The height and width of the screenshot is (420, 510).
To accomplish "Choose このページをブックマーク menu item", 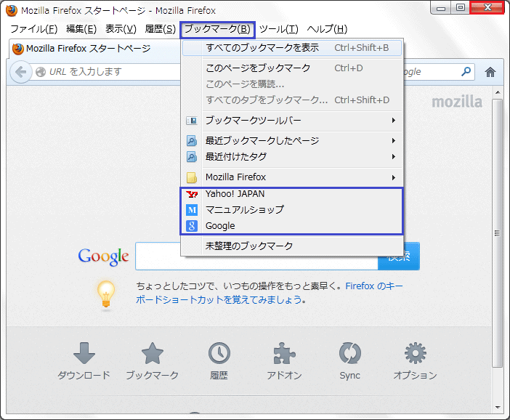I will tap(292, 68).
